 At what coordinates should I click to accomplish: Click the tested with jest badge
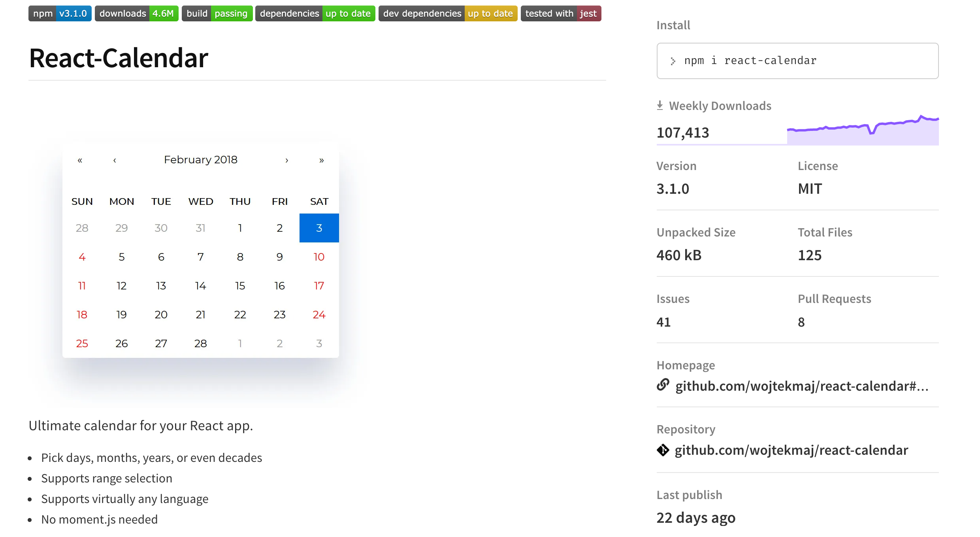(561, 13)
